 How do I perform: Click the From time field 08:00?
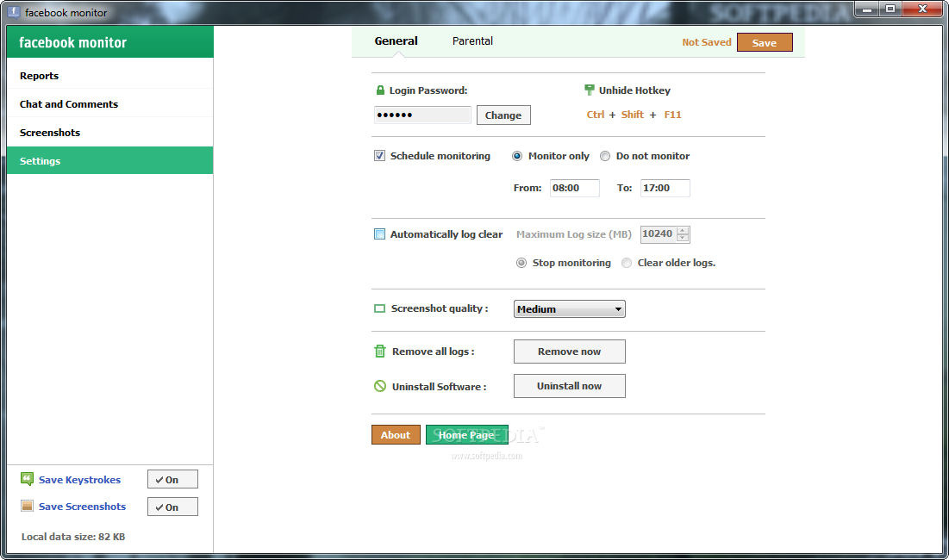pos(574,188)
